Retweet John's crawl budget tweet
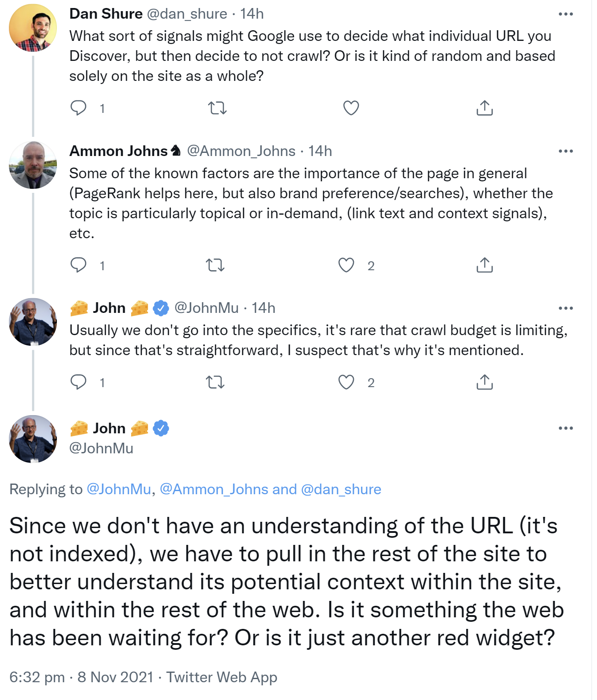Image resolution: width=597 pixels, height=700 pixels. click(215, 382)
